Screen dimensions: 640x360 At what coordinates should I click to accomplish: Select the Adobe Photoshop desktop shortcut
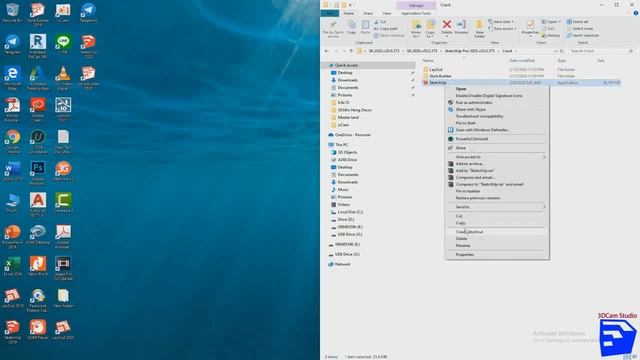pos(38,173)
